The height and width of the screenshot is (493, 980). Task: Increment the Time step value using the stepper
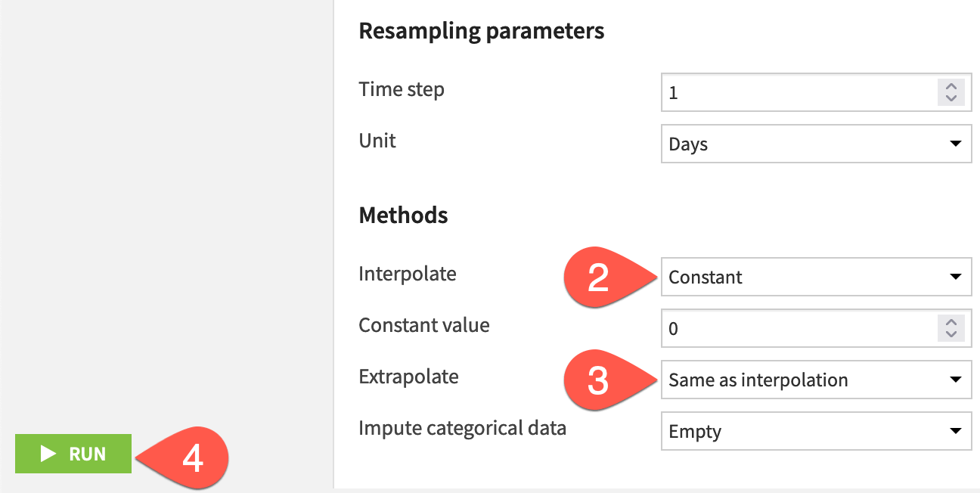pyautogui.click(x=953, y=87)
